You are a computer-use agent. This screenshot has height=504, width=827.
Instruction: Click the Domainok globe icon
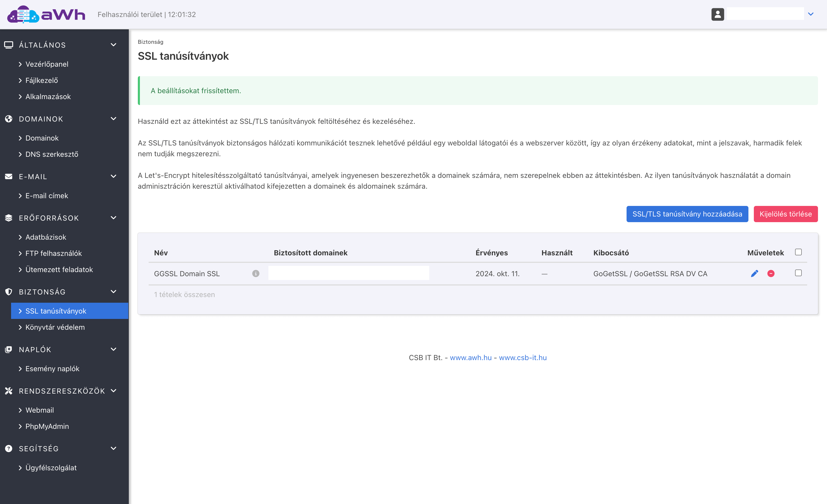tap(9, 119)
